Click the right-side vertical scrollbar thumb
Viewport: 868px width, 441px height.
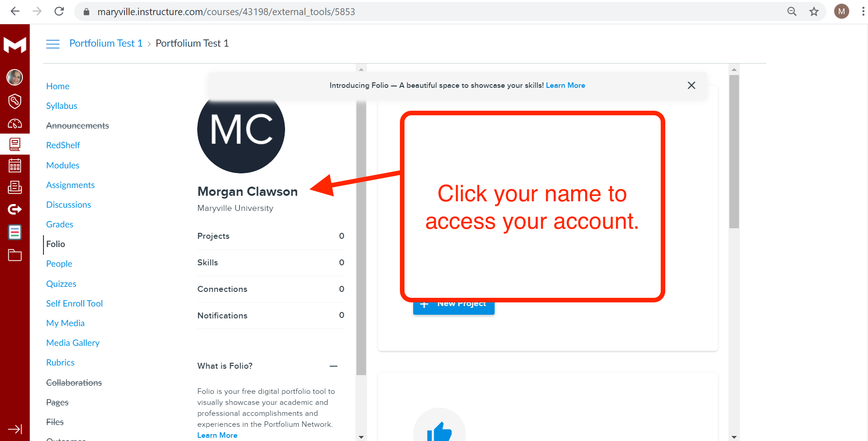tap(734, 151)
